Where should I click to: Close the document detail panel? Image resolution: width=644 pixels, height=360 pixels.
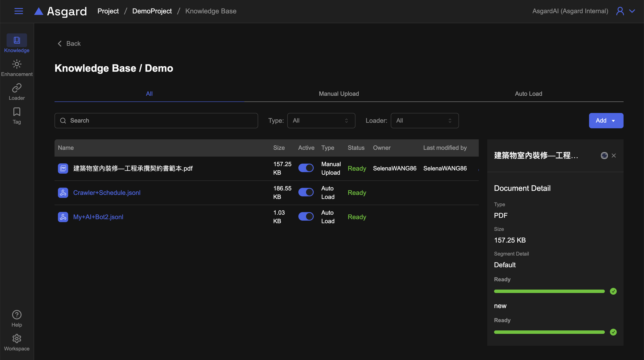(614, 156)
